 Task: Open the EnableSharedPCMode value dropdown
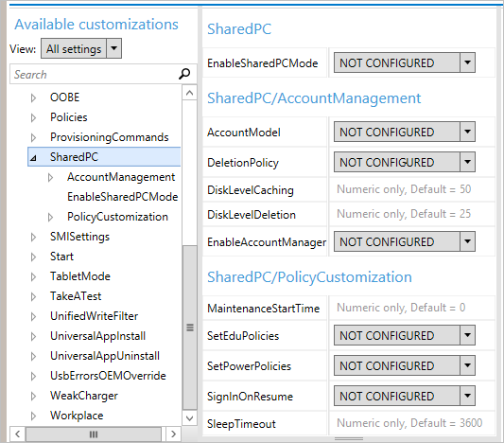pos(405,62)
